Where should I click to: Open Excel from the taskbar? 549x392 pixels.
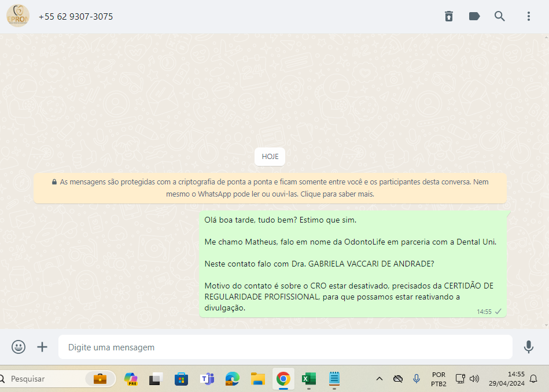tap(308, 379)
